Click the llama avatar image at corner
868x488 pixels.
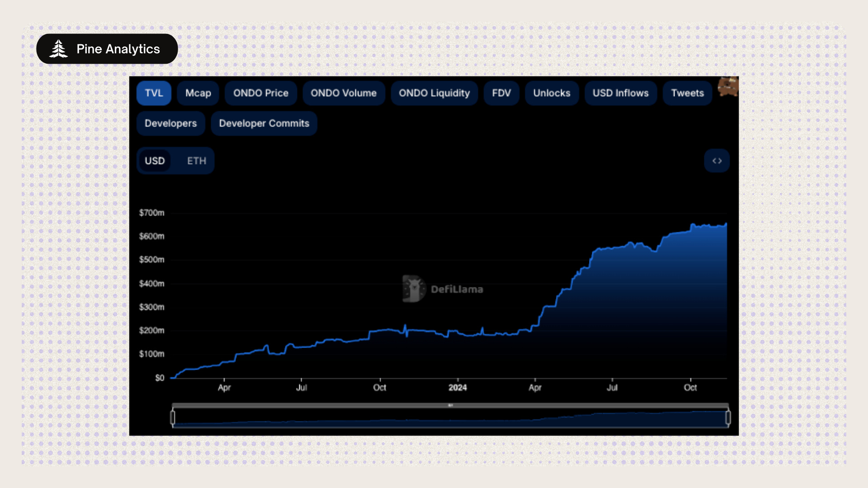click(728, 86)
